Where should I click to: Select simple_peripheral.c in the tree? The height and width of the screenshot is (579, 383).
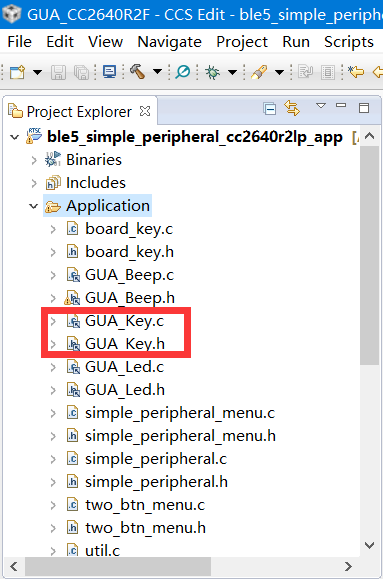click(156, 459)
